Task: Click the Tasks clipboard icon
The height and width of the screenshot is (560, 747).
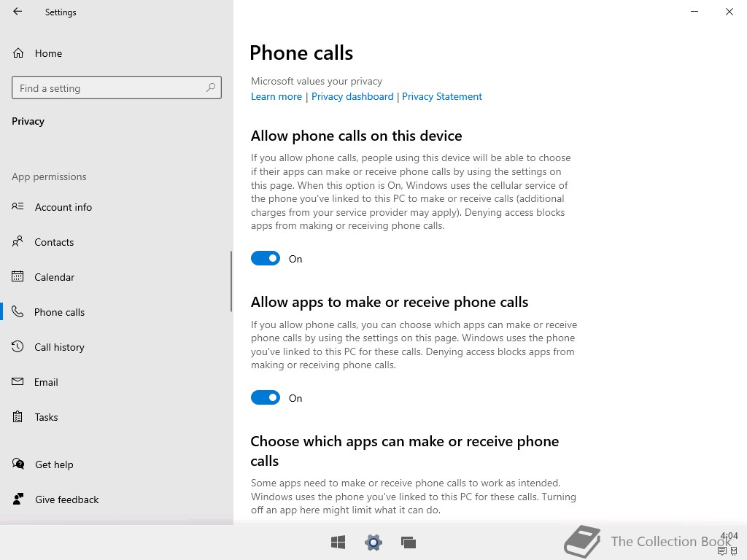Action: (x=18, y=416)
